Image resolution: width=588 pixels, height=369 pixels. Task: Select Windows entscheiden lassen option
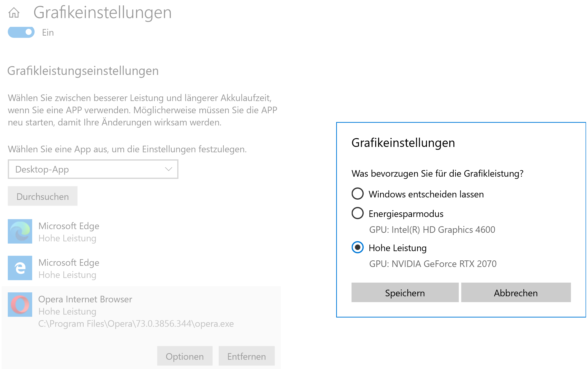click(358, 194)
